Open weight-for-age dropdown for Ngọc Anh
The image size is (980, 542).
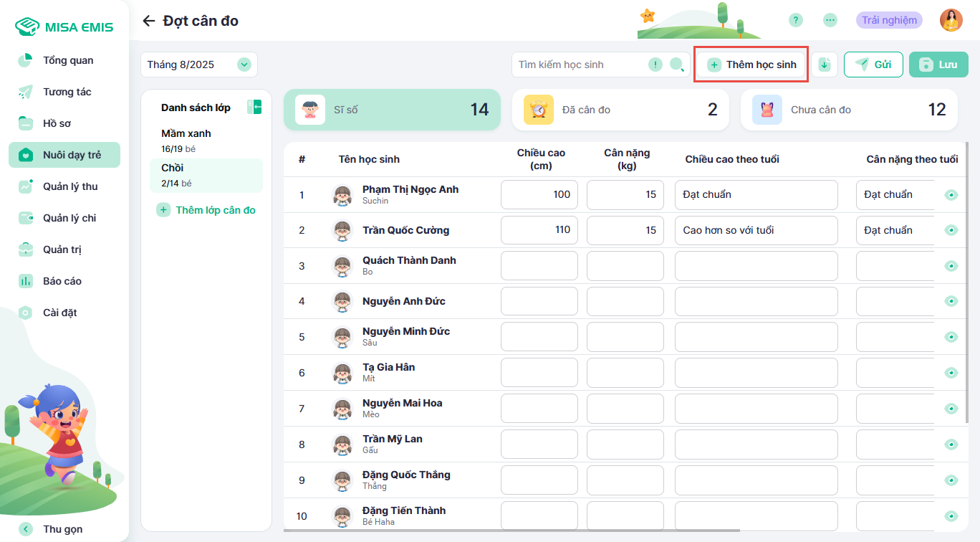895,194
